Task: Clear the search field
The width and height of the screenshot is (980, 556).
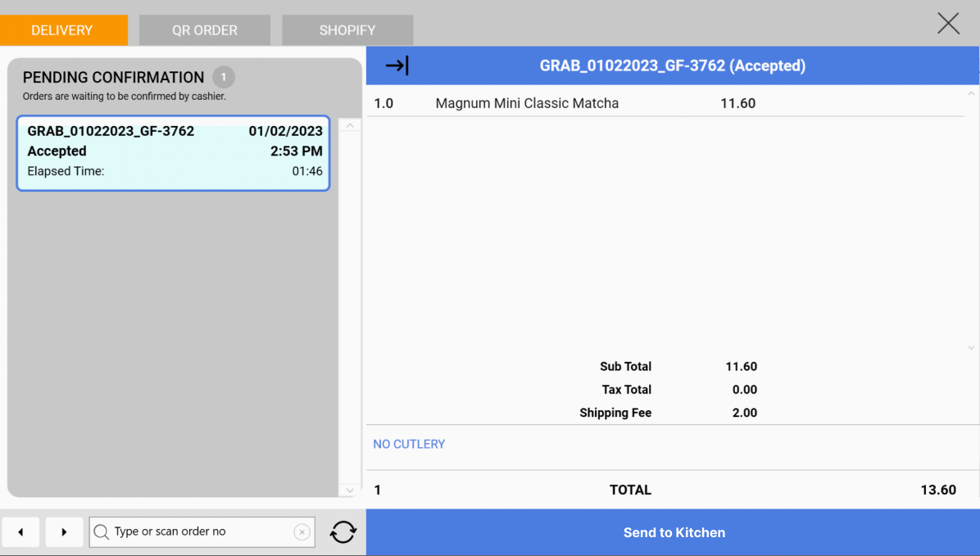Action: (x=302, y=531)
